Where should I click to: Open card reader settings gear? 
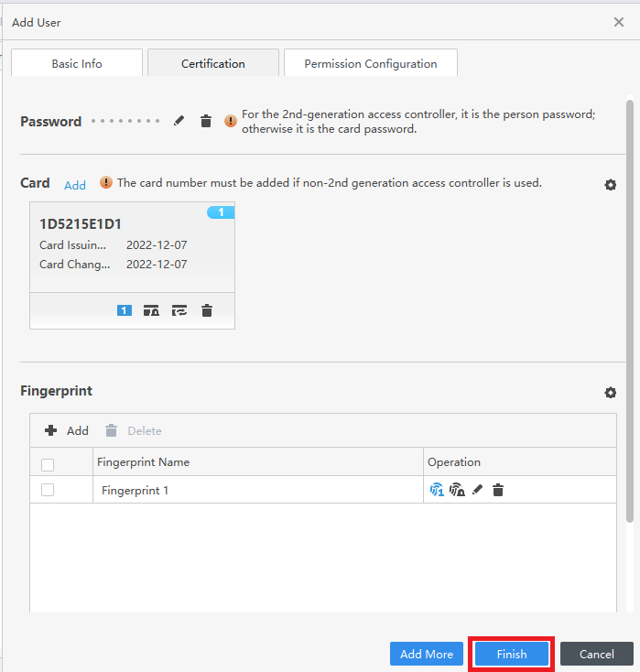coord(611,185)
